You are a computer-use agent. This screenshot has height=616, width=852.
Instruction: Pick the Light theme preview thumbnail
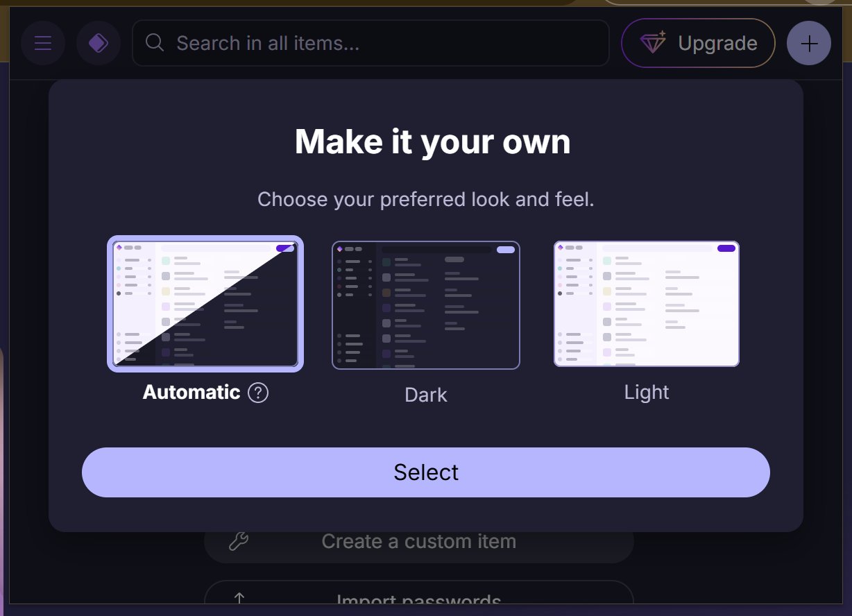click(647, 304)
